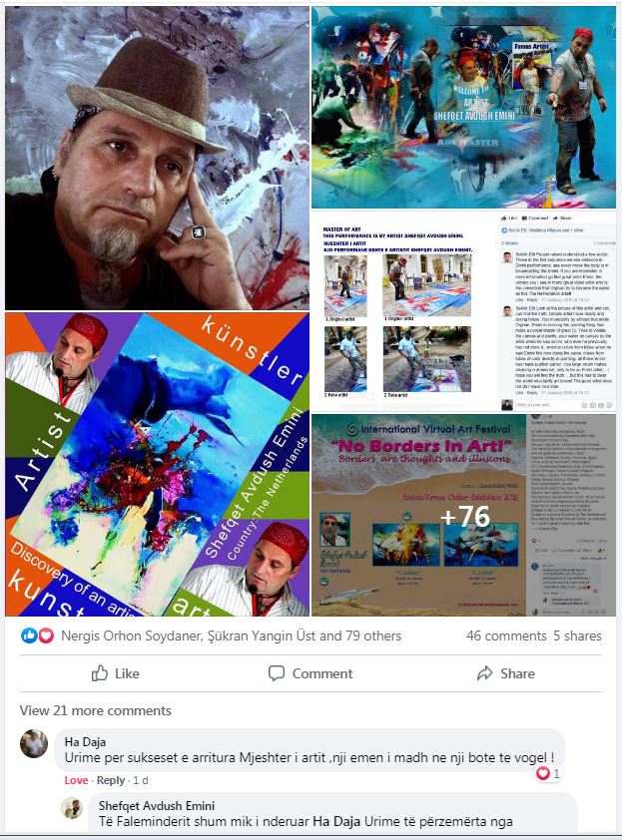Toggle Love reaction on Ha Daja's comment
The height and width of the screenshot is (840, 622).
(x=76, y=780)
